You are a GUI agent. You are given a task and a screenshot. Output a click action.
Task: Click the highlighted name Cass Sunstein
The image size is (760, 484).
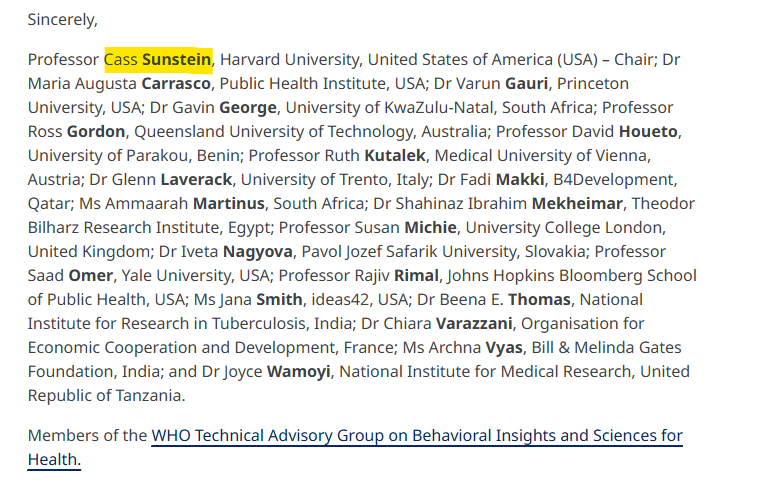pyautogui.click(x=158, y=60)
